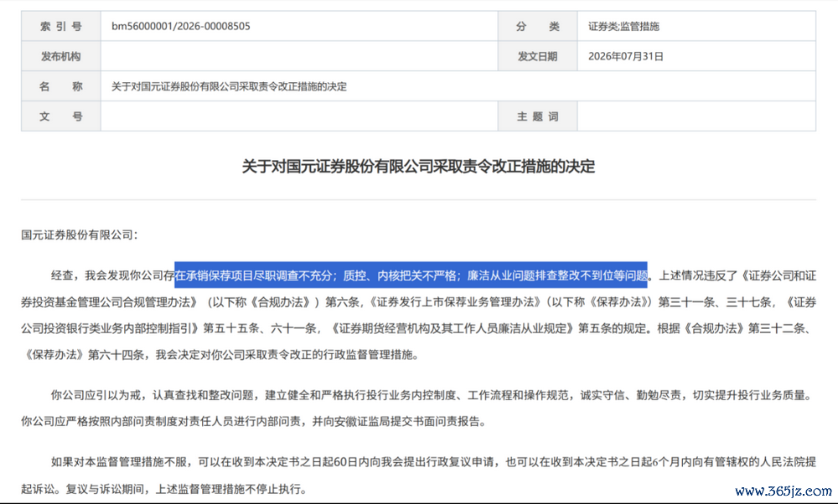The width and height of the screenshot is (838, 504).
Task: Click the sentence starting 你公司应引以为戒
Action: (432, 395)
